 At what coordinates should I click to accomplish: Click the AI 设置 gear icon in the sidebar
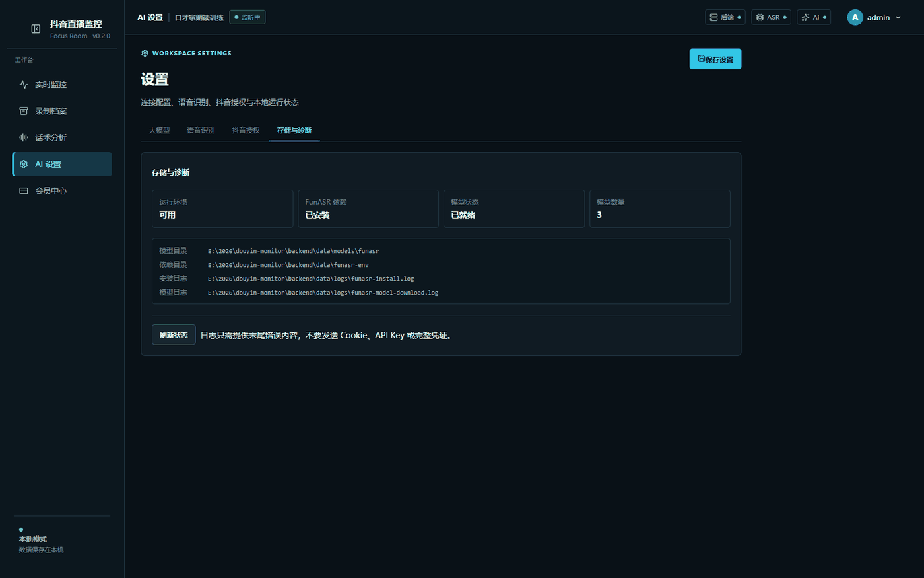pyautogui.click(x=24, y=164)
